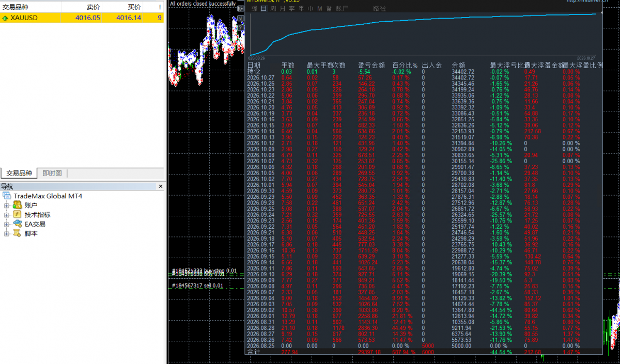Click the TradeMax Global MT4 server icon

[x=7, y=196]
